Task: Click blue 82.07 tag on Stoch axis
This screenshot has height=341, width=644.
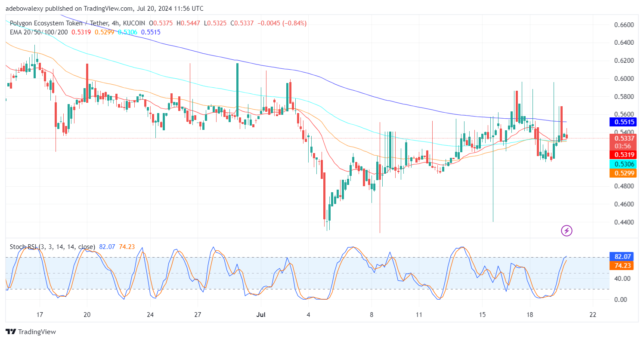Action: (621, 257)
